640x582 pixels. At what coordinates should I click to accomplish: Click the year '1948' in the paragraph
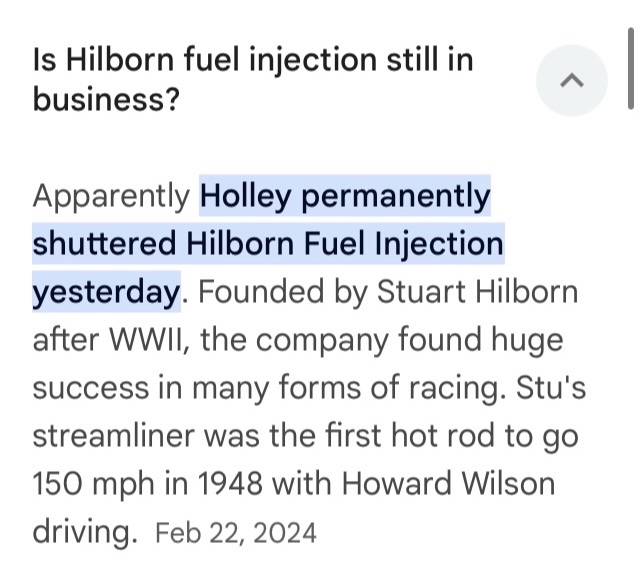pyautogui.click(x=230, y=484)
